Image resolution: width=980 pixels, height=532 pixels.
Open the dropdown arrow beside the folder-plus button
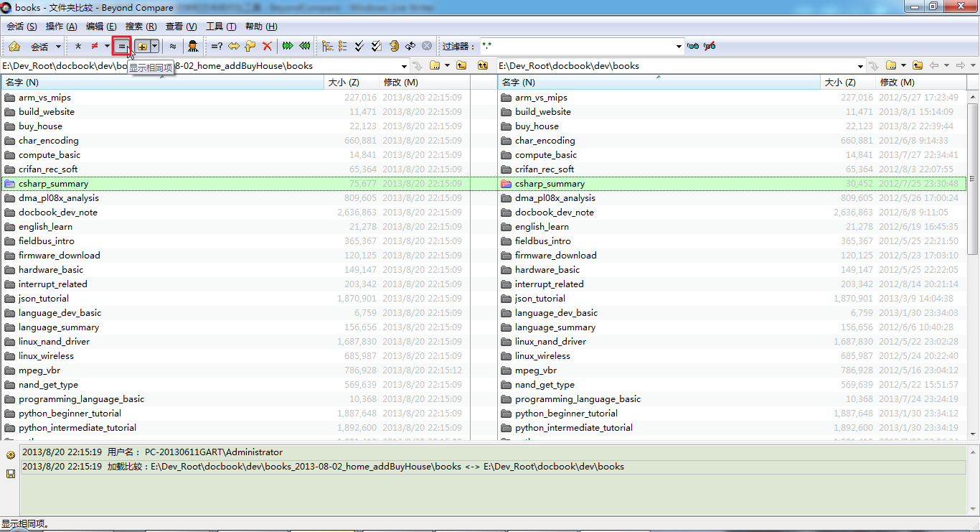pyautogui.click(x=154, y=47)
